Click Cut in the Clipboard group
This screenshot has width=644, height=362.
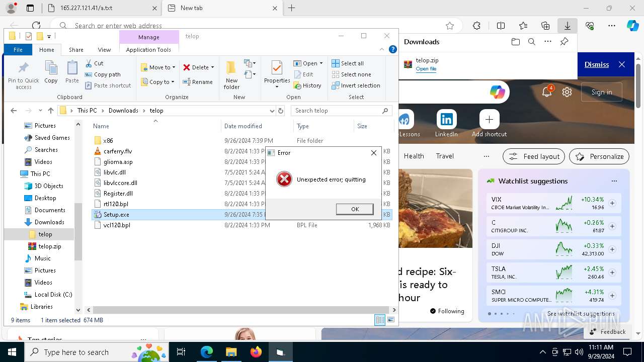(x=94, y=63)
